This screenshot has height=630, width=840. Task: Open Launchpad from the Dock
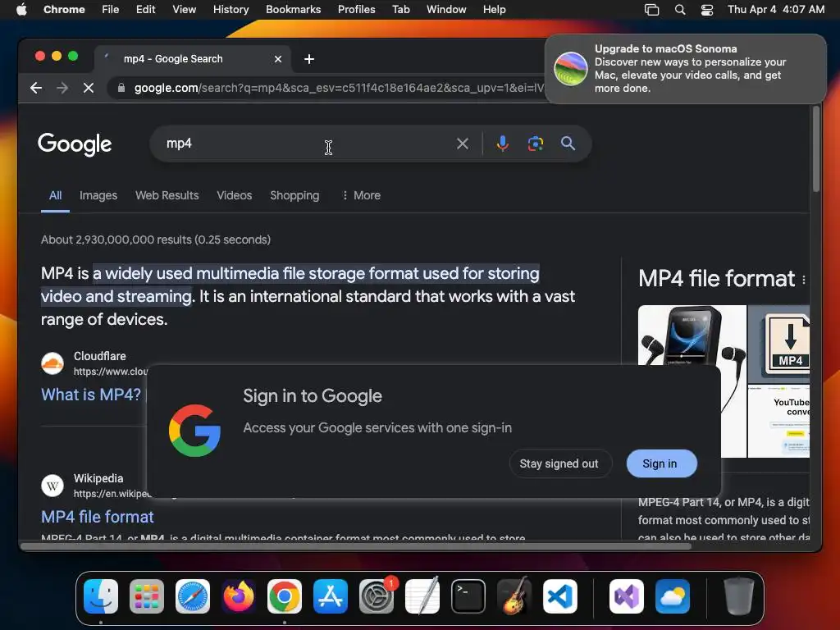pyautogui.click(x=147, y=596)
